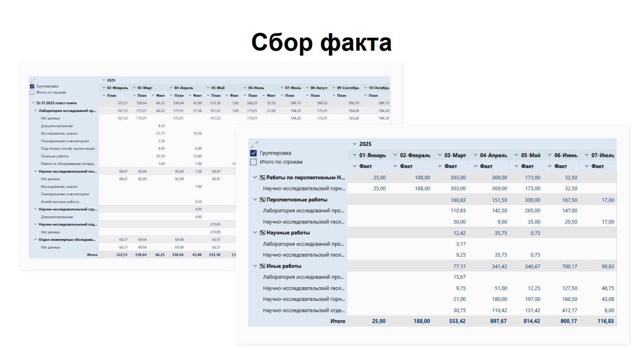
Task: Click the expand arrows icon in the smaller left table
Action: [x=33, y=80]
